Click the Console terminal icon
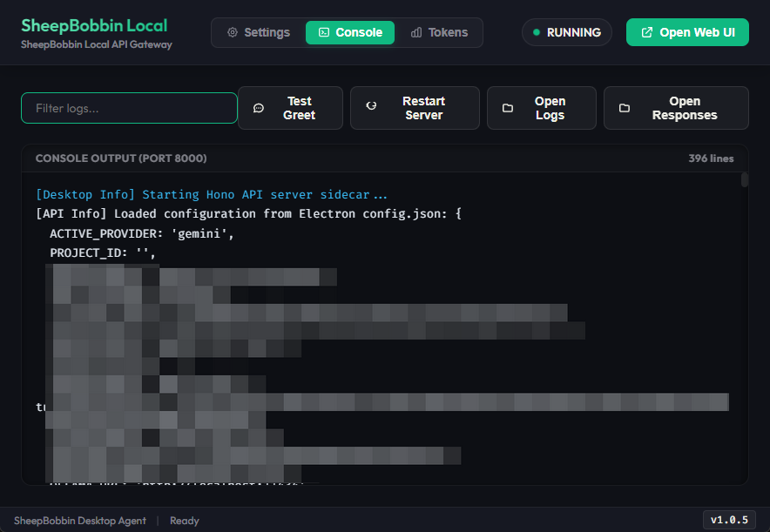The height and width of the screenshot is (532, 770). coord(324,32)
